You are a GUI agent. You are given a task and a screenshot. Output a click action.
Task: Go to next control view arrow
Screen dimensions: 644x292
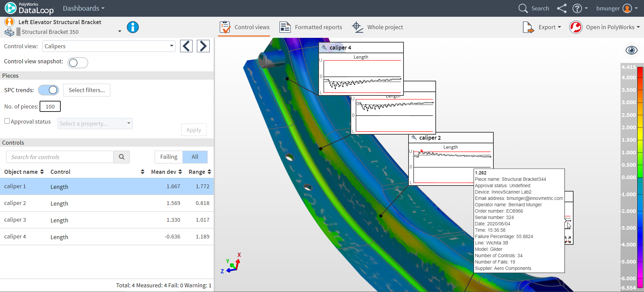(203, 46)
